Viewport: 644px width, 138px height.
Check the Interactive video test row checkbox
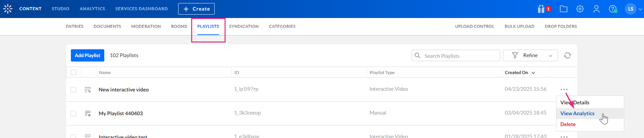tap(73, 137)
